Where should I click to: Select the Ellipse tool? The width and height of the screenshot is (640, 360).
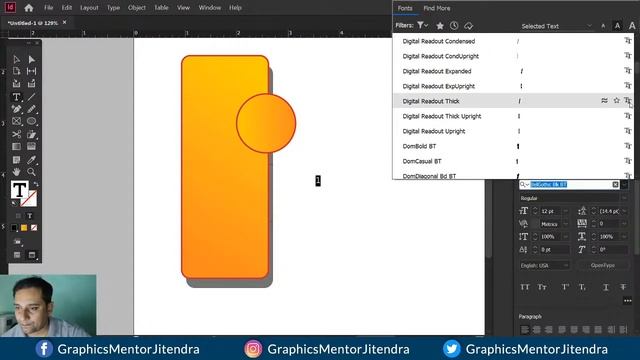[x=31, y=121]
